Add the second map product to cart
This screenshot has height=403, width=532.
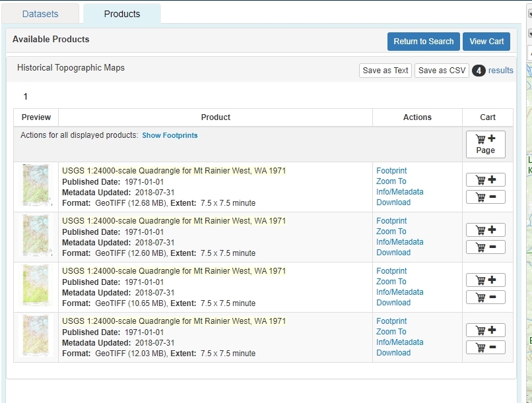click(x=485, y=230)
